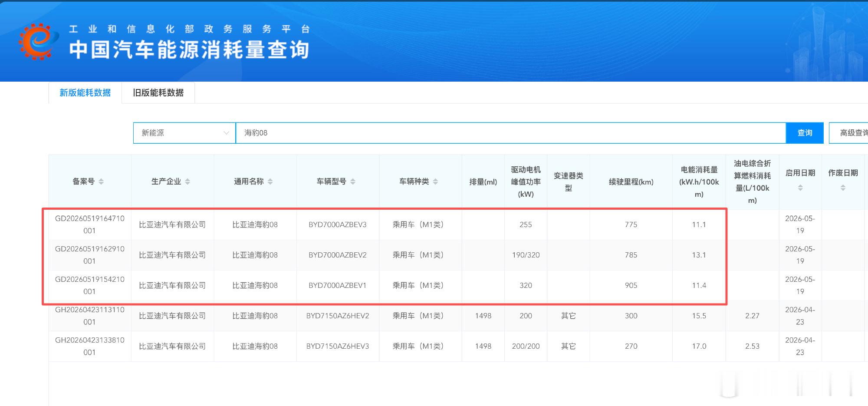Viewport: 868px width, 406px height.
Task: Click date 2026-05-19 in BYD7000AZBEV3 row
Action: [x=800, y=224]
